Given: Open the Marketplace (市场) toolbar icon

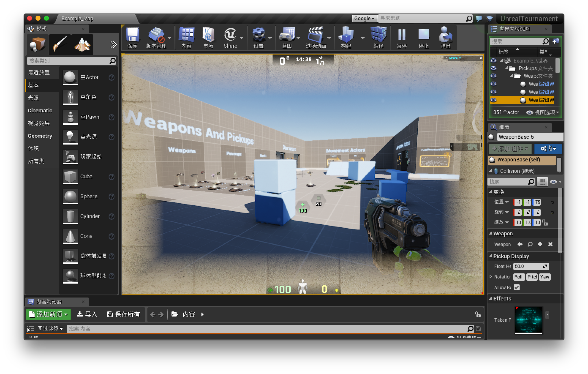Looking at the screenshot, I should tap(208, 35).
